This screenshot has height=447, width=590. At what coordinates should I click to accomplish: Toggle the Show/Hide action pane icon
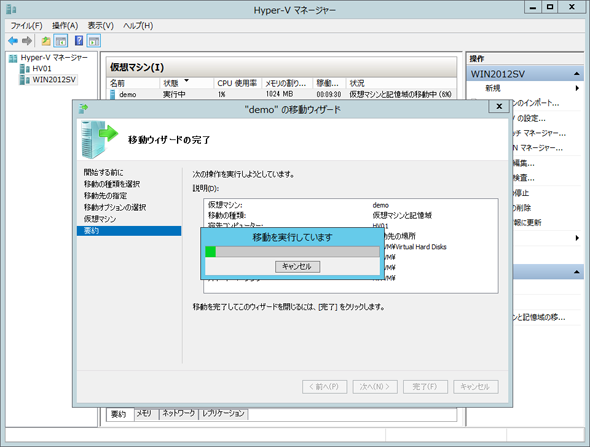point(94,41)
